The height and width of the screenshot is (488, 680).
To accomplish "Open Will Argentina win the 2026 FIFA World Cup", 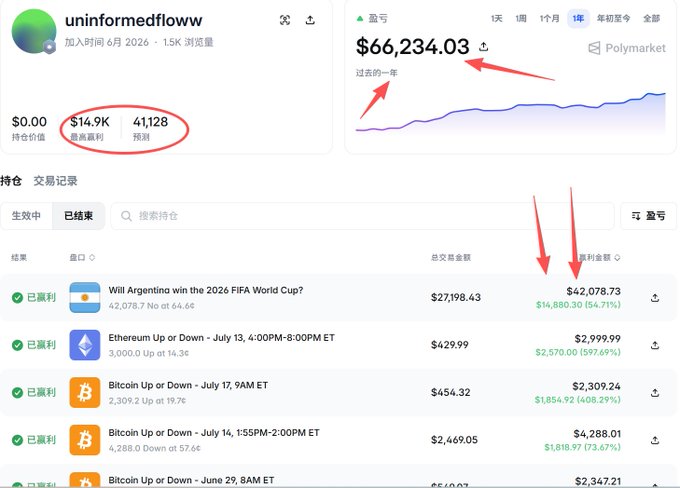I will [x=206, y=290].
